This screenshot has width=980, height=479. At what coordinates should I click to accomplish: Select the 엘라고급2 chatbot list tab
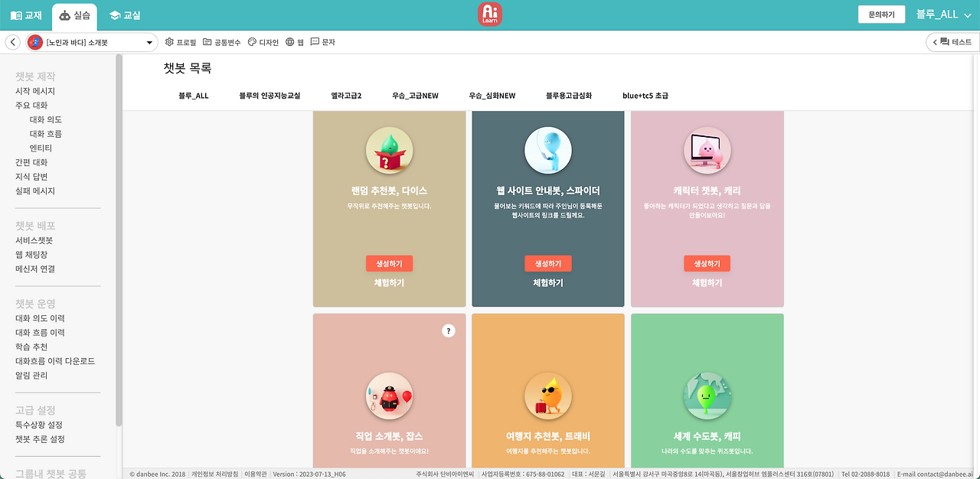[x=345, y=96]
